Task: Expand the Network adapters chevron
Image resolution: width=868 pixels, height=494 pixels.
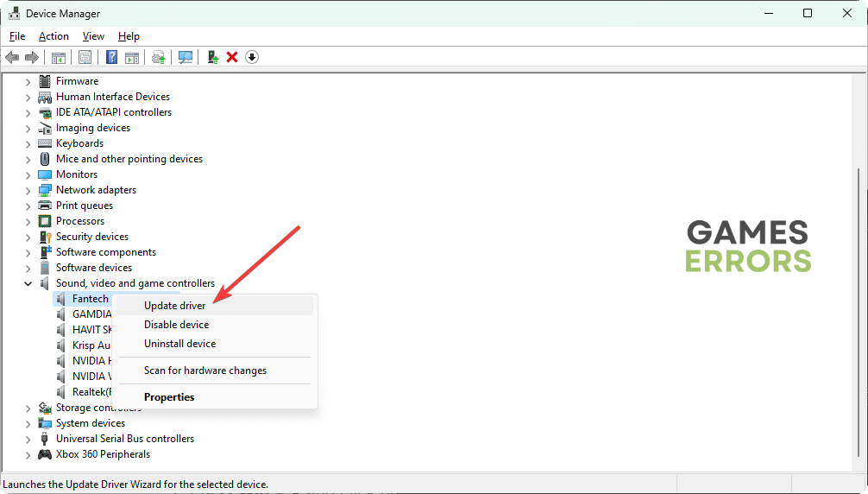Action: coord(28,190)
